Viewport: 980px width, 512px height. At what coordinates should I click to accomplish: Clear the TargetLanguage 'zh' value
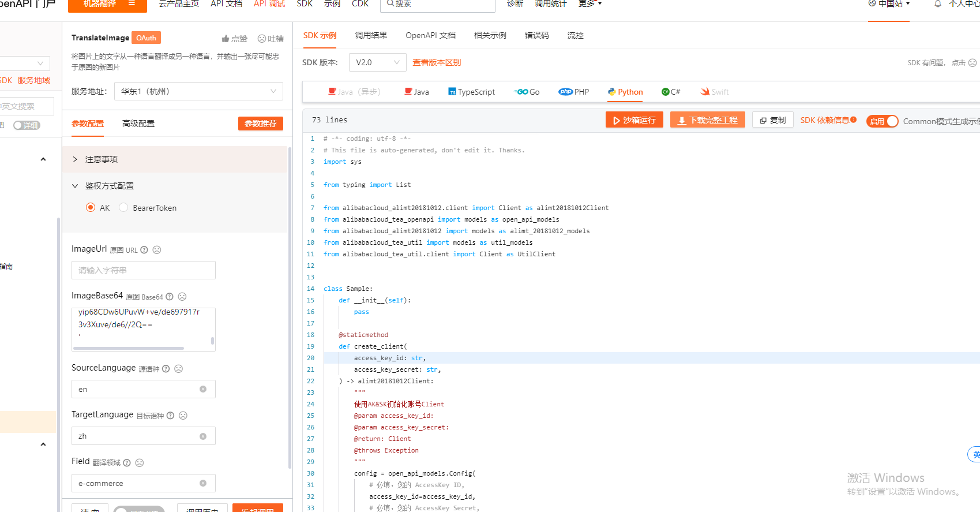click(x=203, y=436)
